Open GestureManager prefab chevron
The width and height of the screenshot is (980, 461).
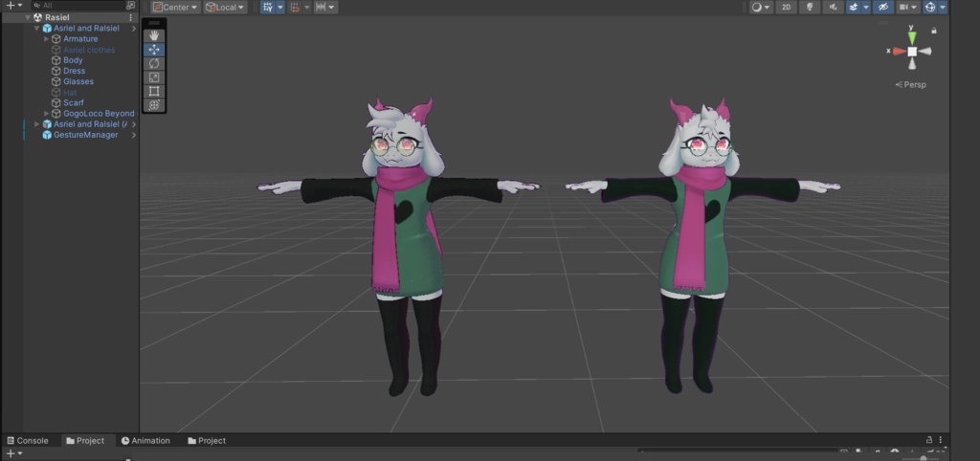[134, 135]
